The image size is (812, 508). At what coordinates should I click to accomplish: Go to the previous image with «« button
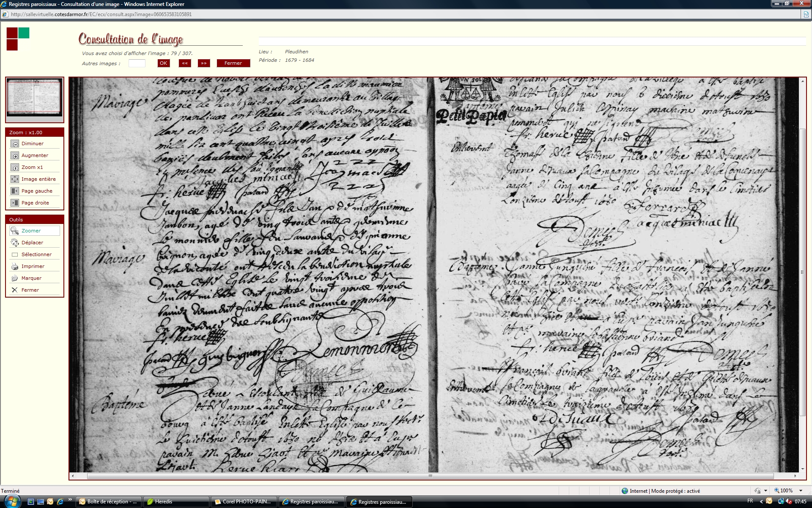185,63
